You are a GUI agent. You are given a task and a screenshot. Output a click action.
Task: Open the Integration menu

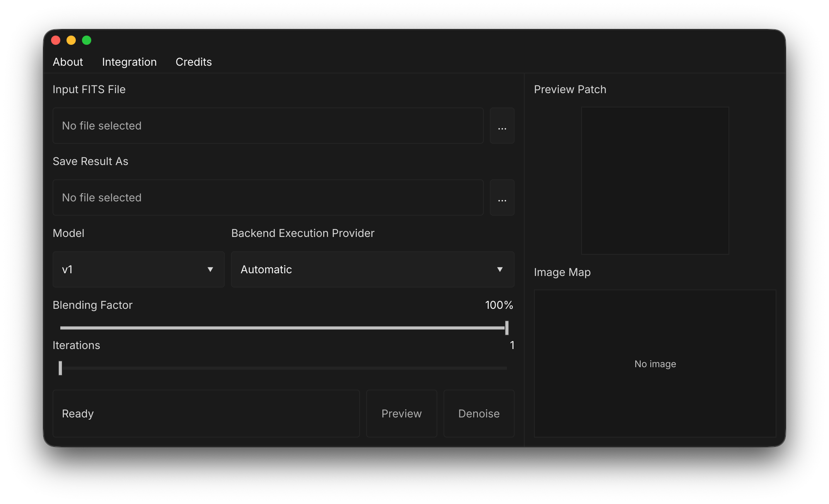click(x=129, y=62)
